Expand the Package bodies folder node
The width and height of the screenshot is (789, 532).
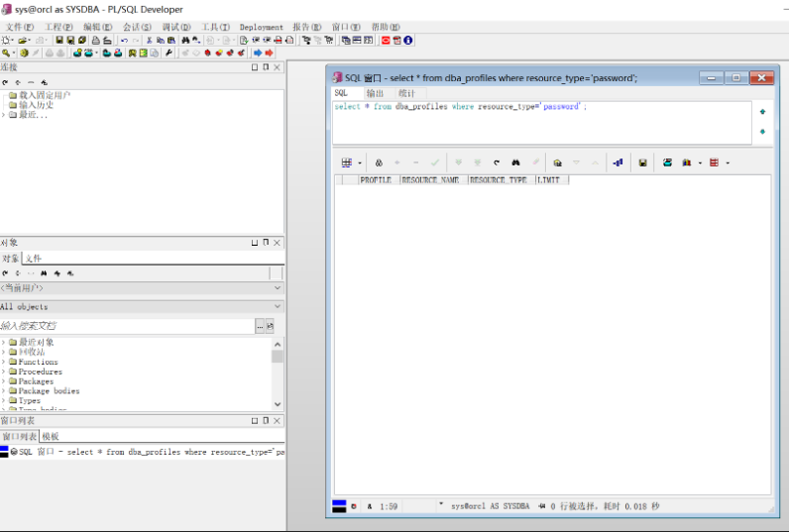[4, 390]
